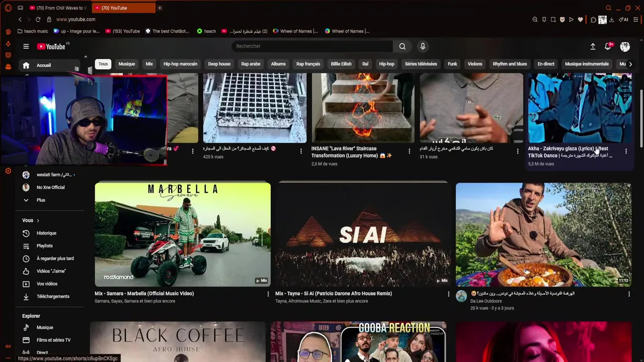Click the www.youtube.com address bar
644x362 pixels.
75,20
